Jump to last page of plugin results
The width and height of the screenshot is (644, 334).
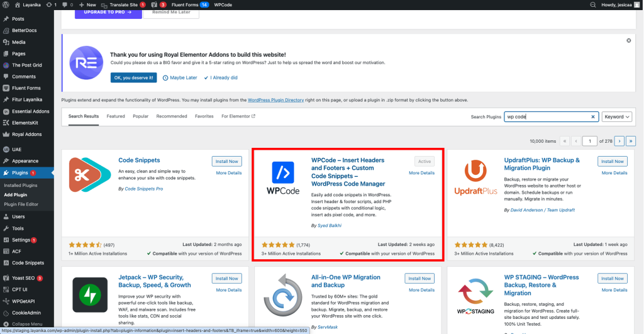[630, 141]
